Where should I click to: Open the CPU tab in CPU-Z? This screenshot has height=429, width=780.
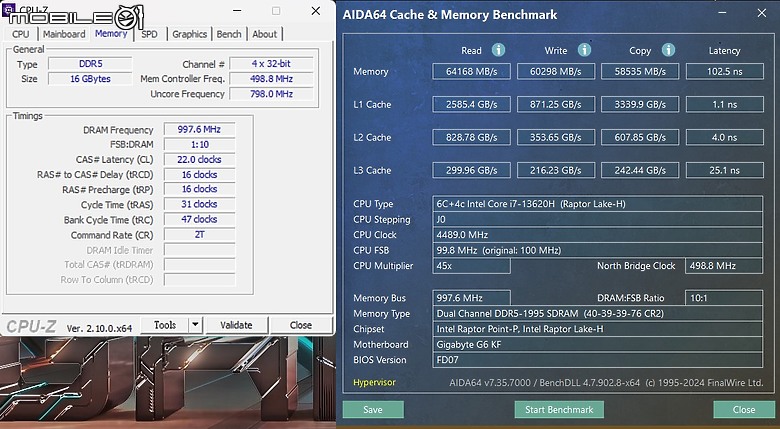pos(20,34)
